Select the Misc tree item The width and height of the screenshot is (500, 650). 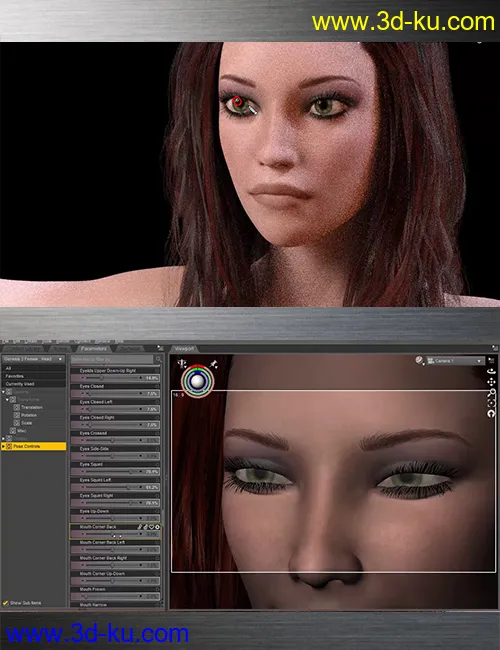tap(22, 431)
